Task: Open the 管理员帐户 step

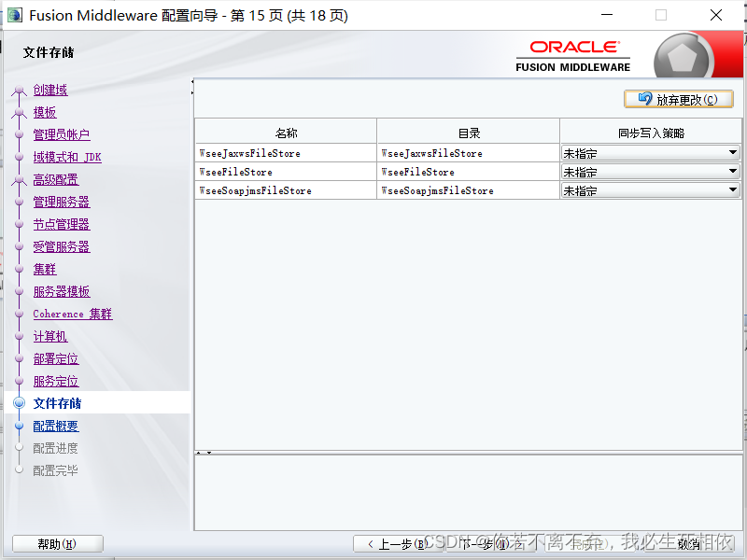Action: (x=62, y=134)
